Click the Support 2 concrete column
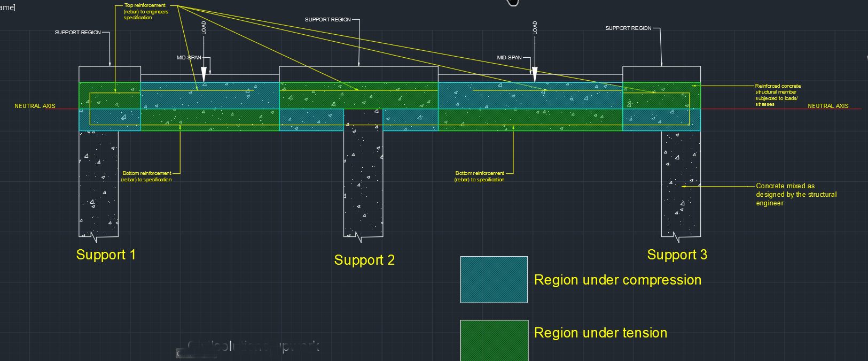The height and width of the screenshot is (361, 868). [x=363, y=176]
